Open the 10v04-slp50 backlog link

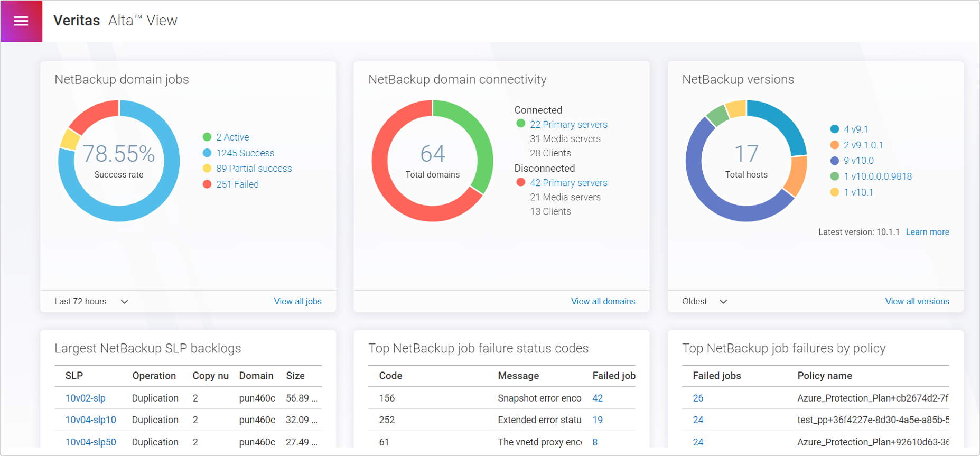click(90, 442)
